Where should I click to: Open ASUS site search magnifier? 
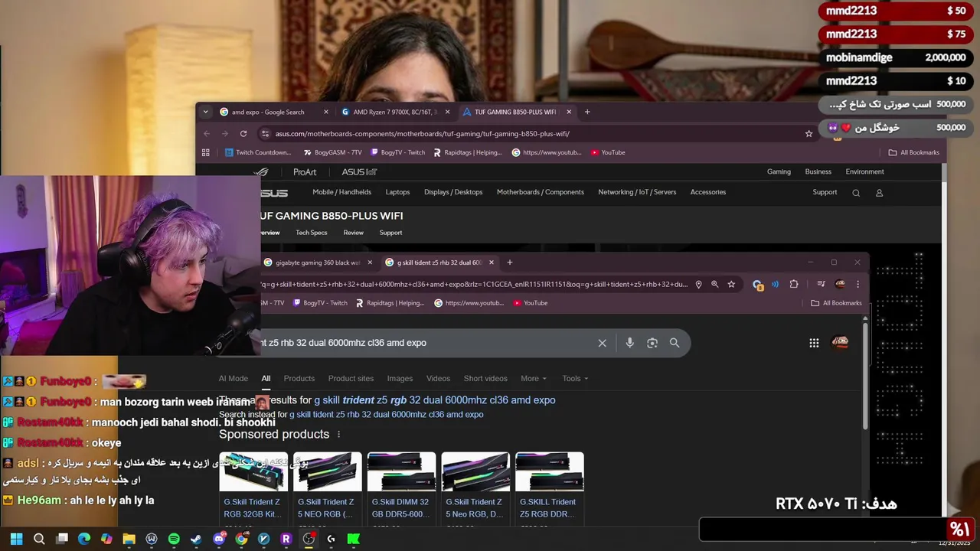856,193
